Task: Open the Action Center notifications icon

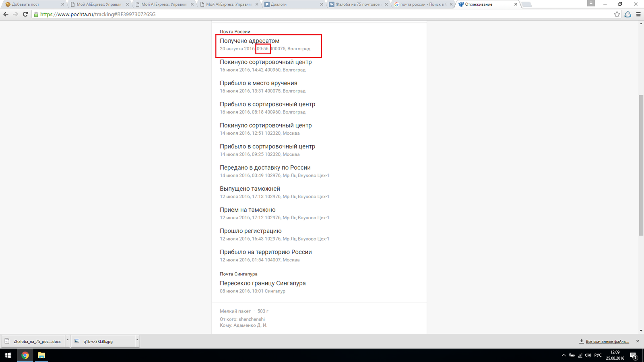Action: [634, 356]
